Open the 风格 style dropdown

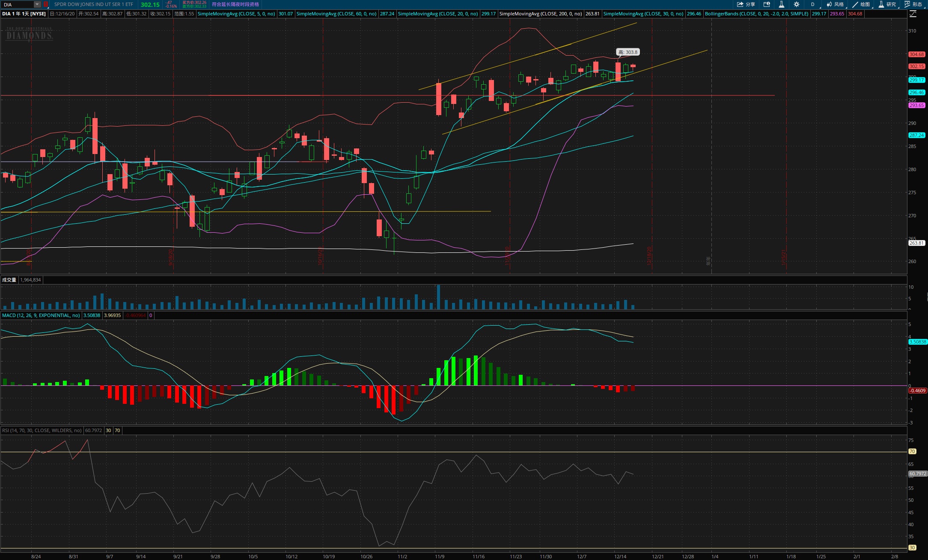[835, 4]
